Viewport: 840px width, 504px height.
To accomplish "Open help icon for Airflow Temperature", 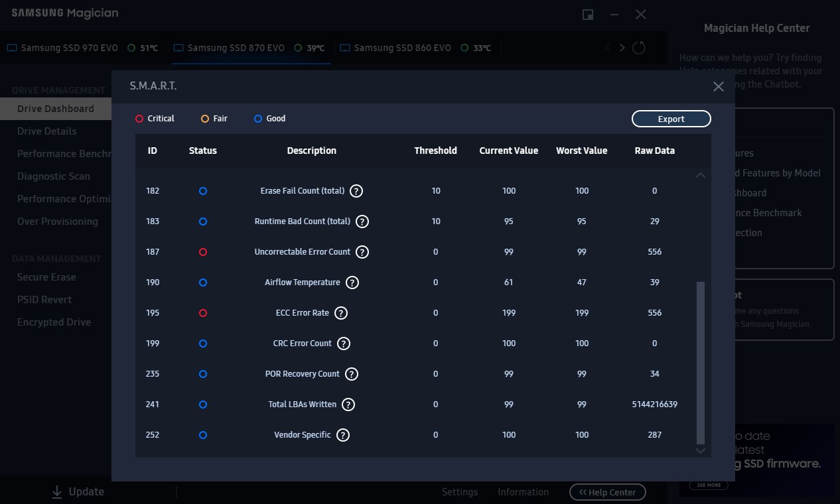I will [x=352, y=283].
